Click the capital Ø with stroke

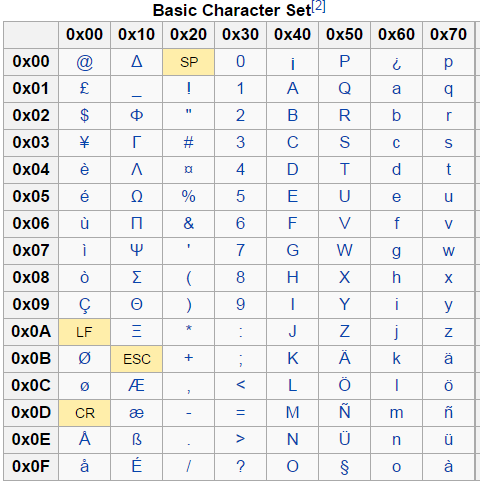85,359
